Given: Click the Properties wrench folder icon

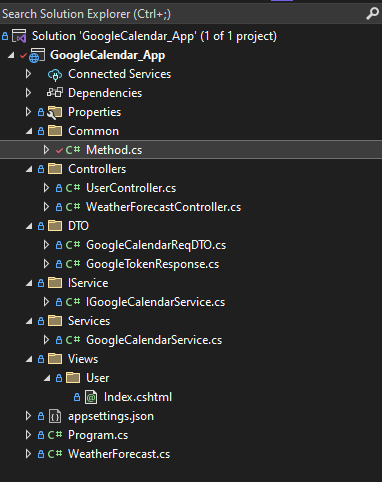Looking at the screenshot, I should tap(55, 112).
